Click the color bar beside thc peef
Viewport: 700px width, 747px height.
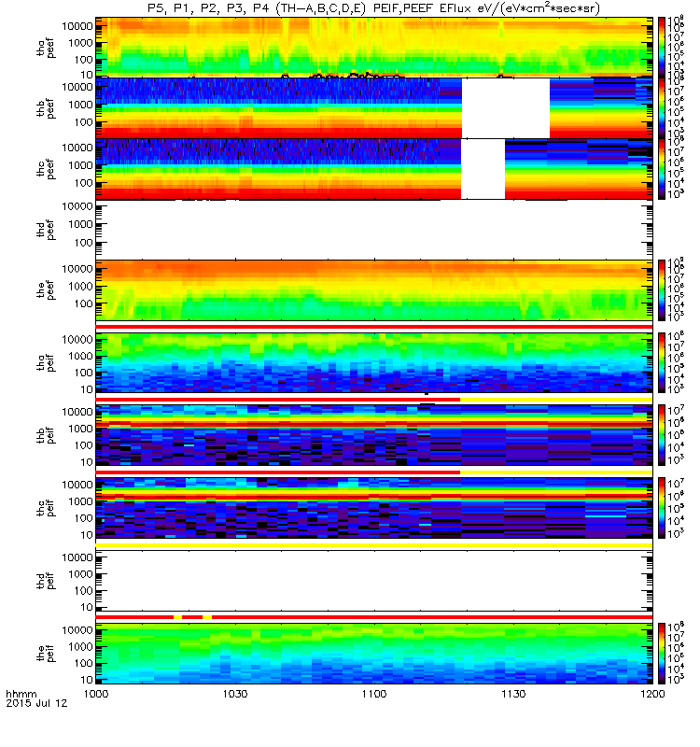click(662, 169)
